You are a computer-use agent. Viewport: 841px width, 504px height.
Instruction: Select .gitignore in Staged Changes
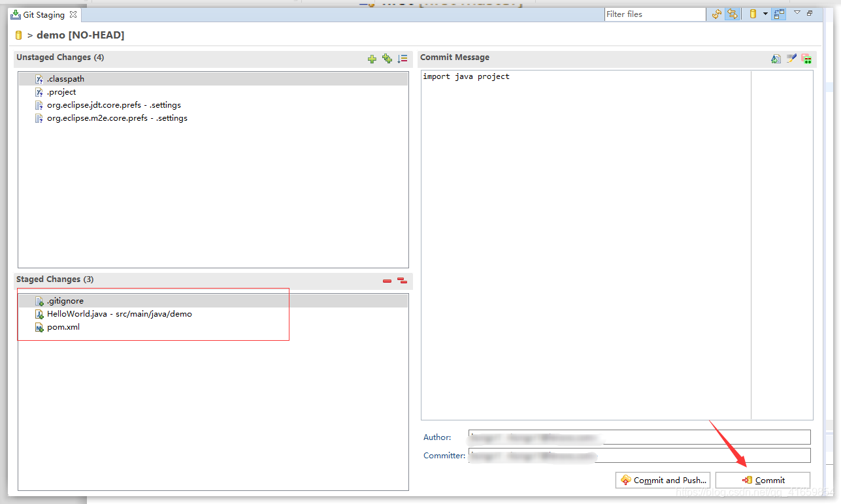coord(213,301)
